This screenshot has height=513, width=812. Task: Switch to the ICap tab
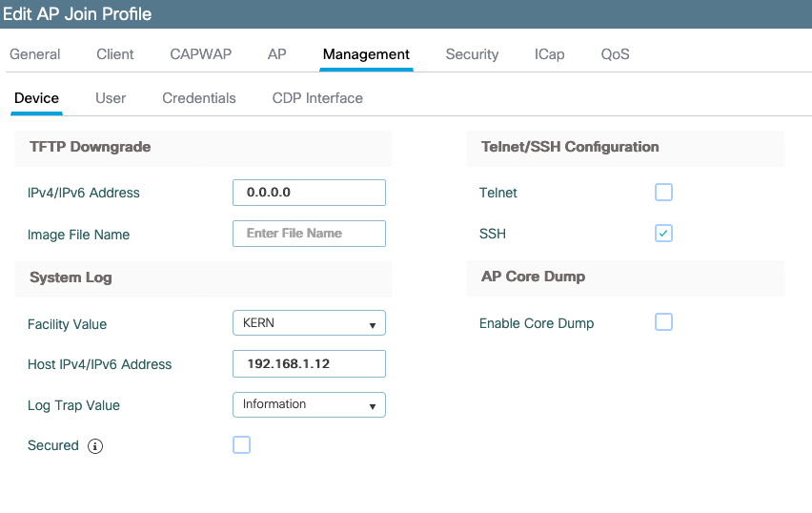[550, 54]
